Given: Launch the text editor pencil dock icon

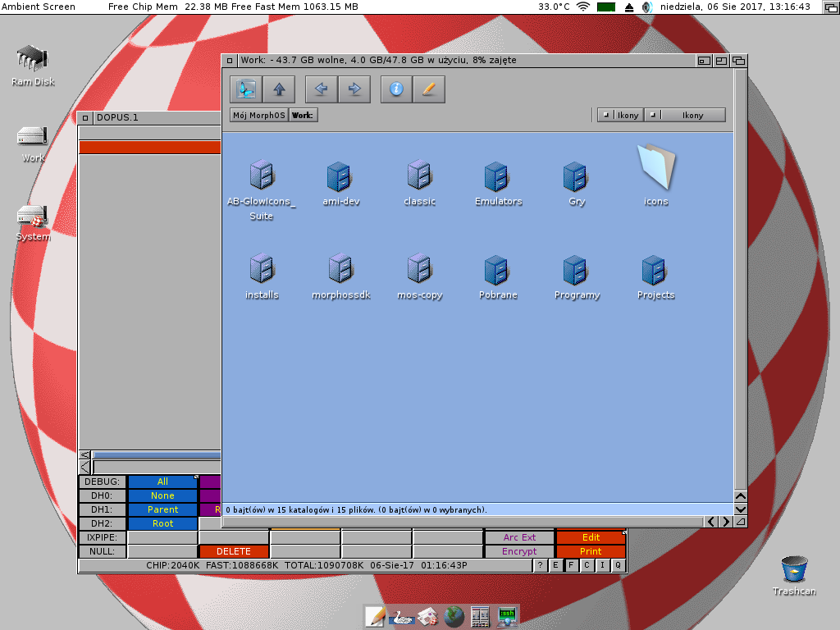Looking at the screenshot, I should 375,617.
